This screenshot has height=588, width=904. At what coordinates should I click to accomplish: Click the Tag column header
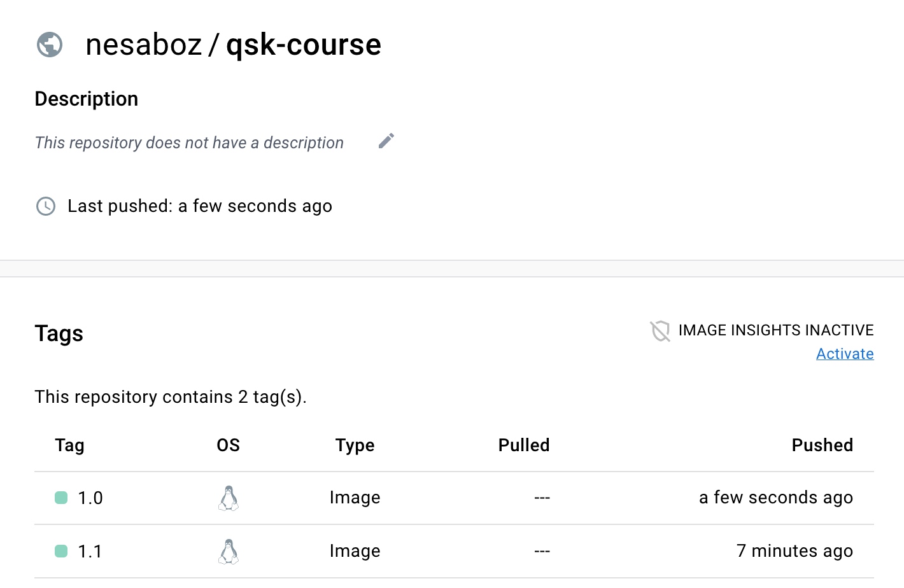click(69, 445)
